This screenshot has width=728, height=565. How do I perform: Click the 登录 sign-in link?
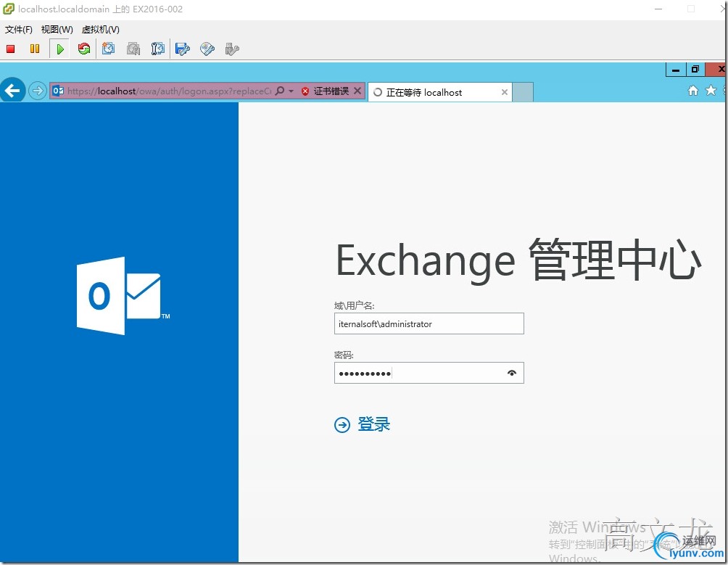coord(373,424)
